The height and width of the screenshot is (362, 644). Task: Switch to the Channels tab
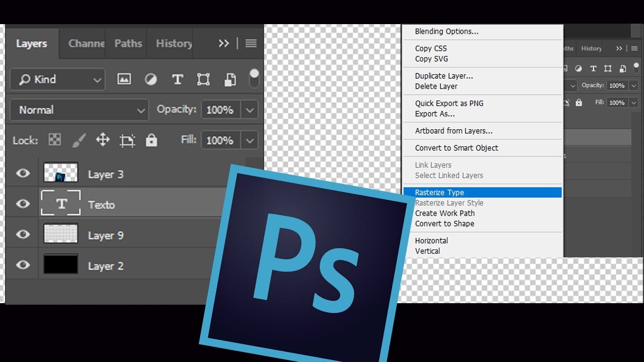(86, 44)
